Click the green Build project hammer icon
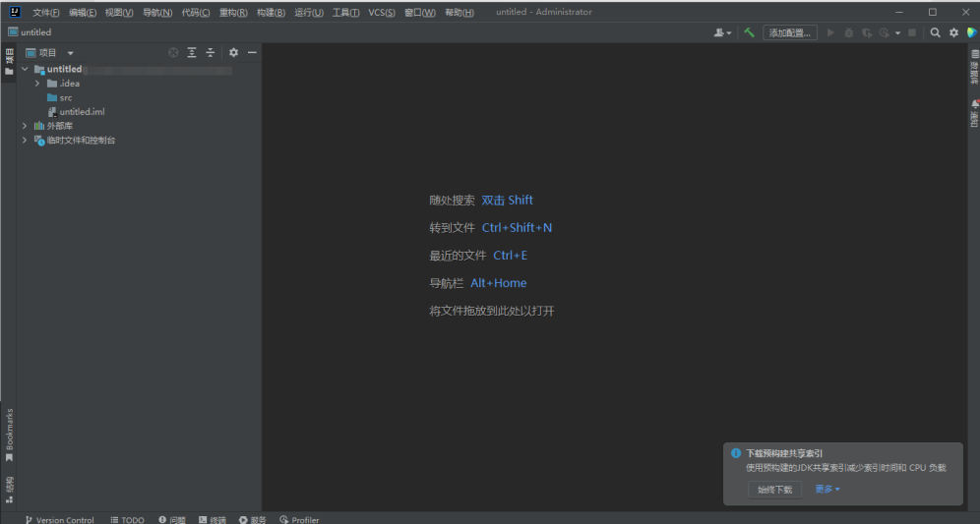The height and width of the screenshot is (524, 980). point(749,32)
